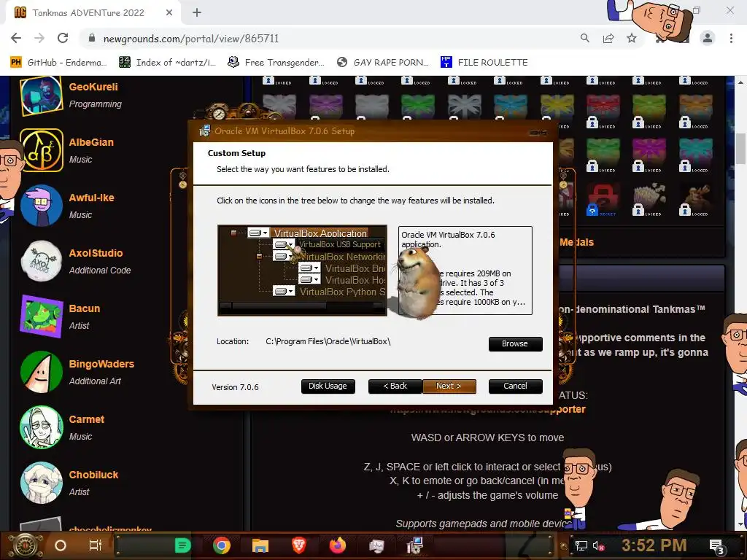Click AlbeGian's avatar icon
Image resolution: width=747 pixels, height=560 pixels.
click(x=42, y=150)
